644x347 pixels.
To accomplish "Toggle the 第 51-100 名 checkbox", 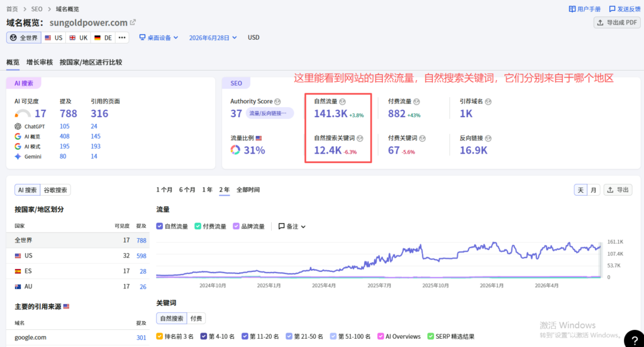I will click(x=333, y=336).
